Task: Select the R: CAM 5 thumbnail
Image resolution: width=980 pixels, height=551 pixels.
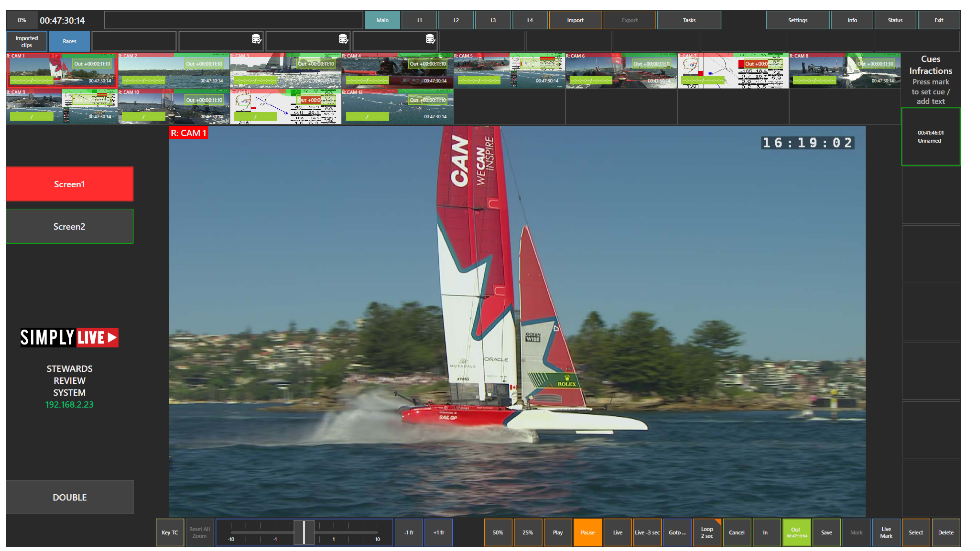Action: click(x=509, y=70)
